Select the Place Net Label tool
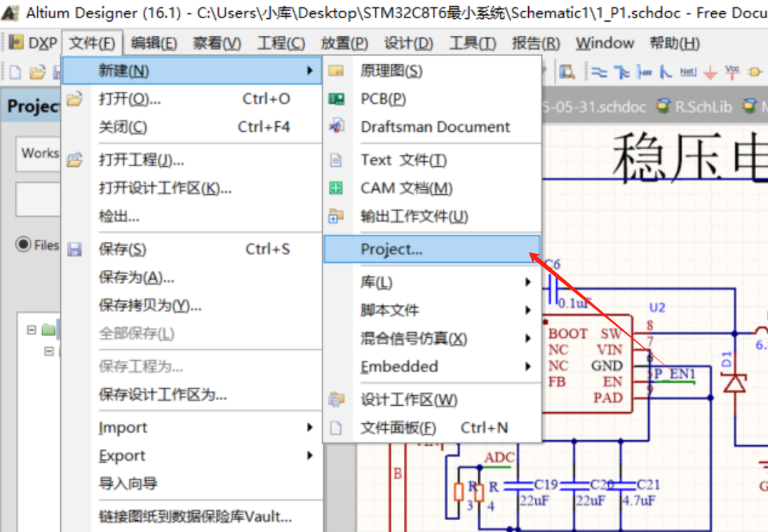The height and width of the screenshot is (532, 768). (687, 72)
